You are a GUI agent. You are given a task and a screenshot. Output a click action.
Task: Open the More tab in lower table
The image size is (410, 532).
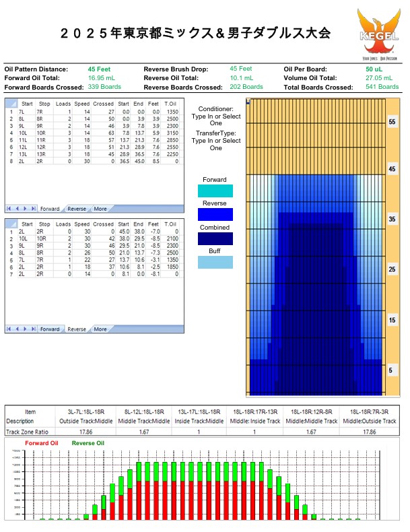pyautogui.click(x=100, y=329)
